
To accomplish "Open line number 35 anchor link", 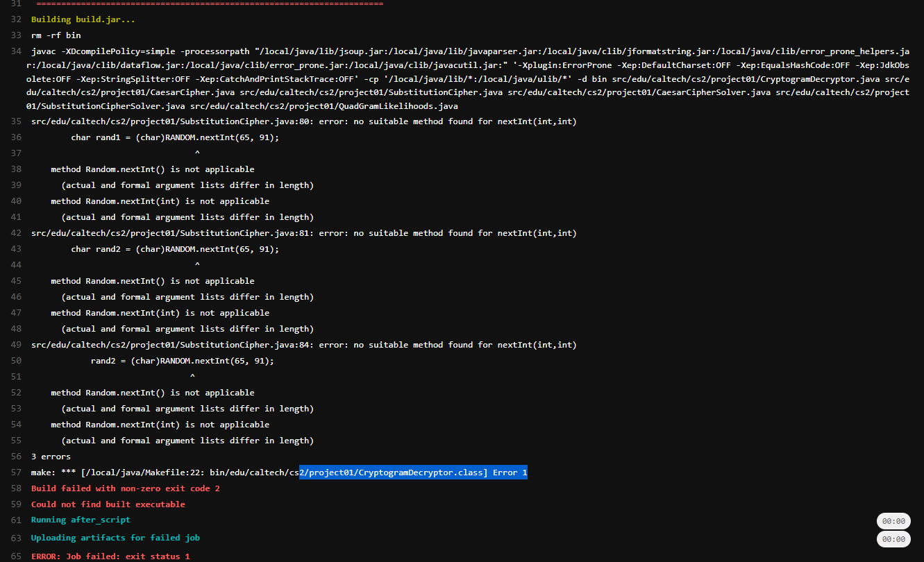I will (x=16, y=121).
